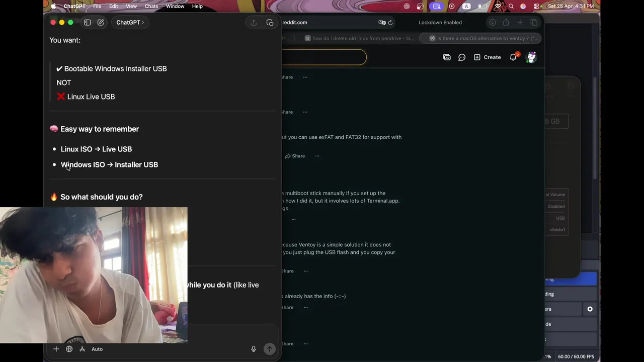Open companion window icon in ChatGPT toolbar

tap(270, 22)
